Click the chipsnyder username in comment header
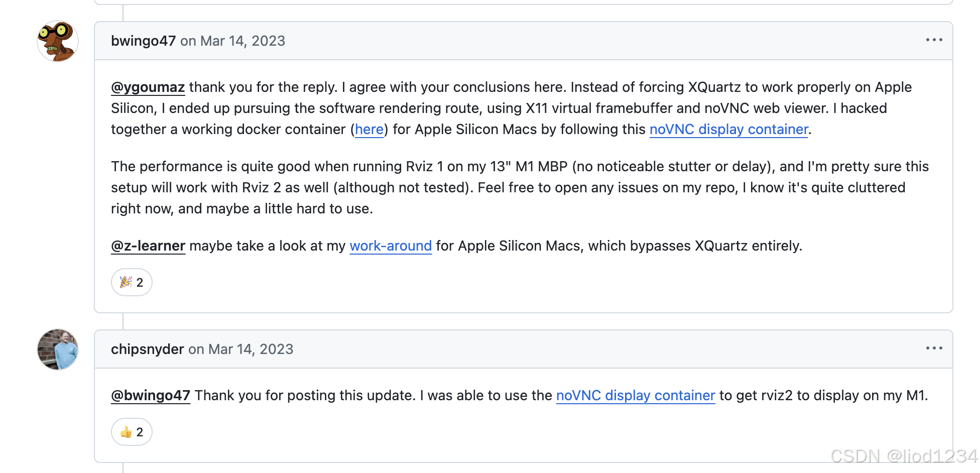This screenshot has width=980, height=473. [x=148, y=349]
